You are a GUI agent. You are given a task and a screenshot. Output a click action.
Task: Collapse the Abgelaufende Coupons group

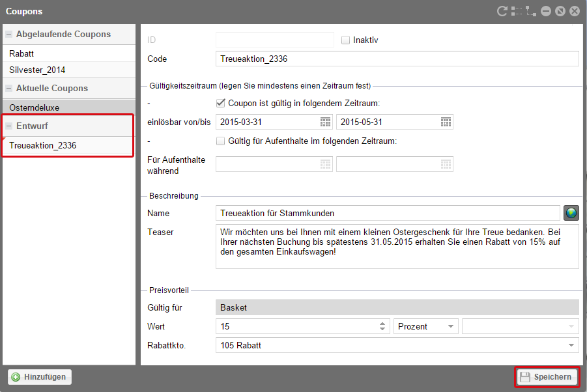9,35
